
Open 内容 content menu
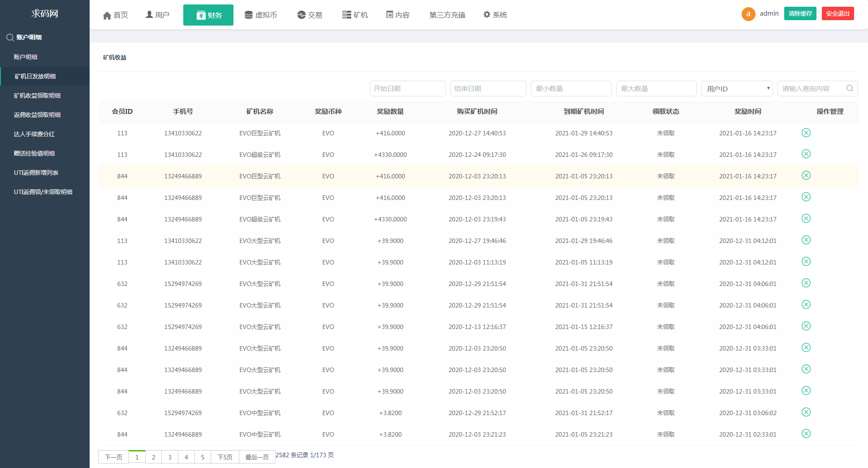tap(398, 15)
